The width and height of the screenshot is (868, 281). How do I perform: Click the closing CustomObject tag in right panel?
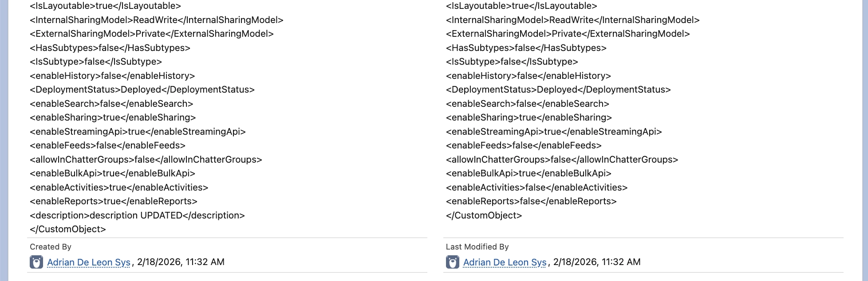(x=483, y=215)
